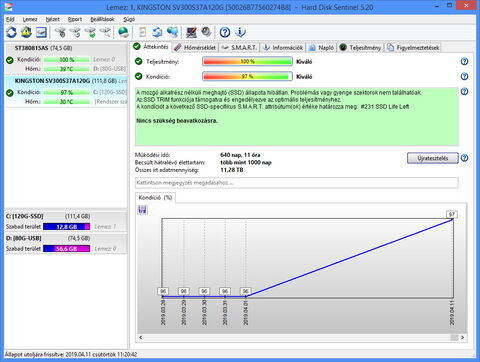The width and height of the screenshot is (480, 362).
Task: Click green check icon beside ST380815AS Kondíció
Action: click(x=10, y=60)
